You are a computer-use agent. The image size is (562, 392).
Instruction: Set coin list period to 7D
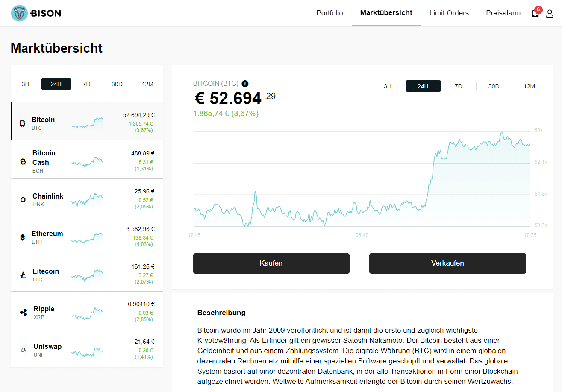(x=86, y=84)
